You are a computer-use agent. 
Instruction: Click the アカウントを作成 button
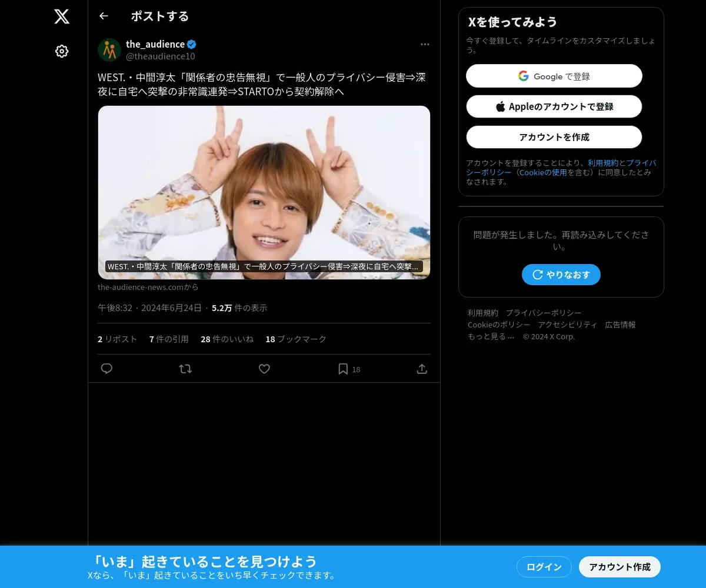point(554,137)
